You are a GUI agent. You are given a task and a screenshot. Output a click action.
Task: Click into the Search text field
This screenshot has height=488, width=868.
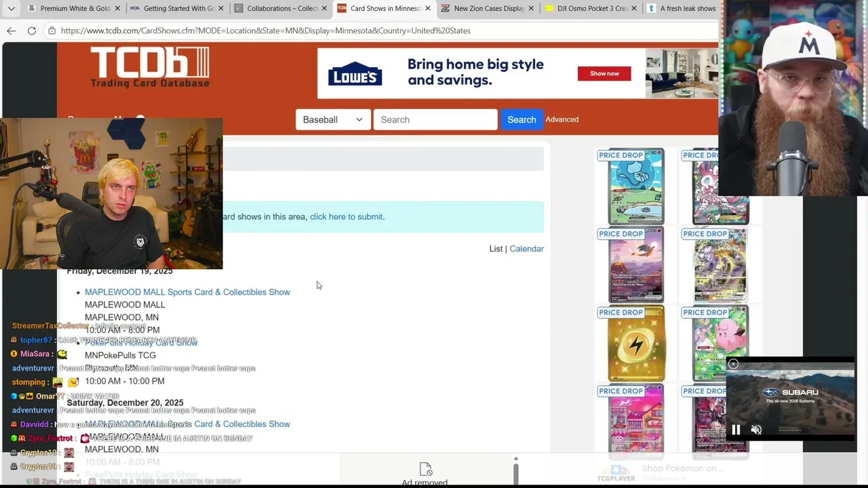coord(435,120)
